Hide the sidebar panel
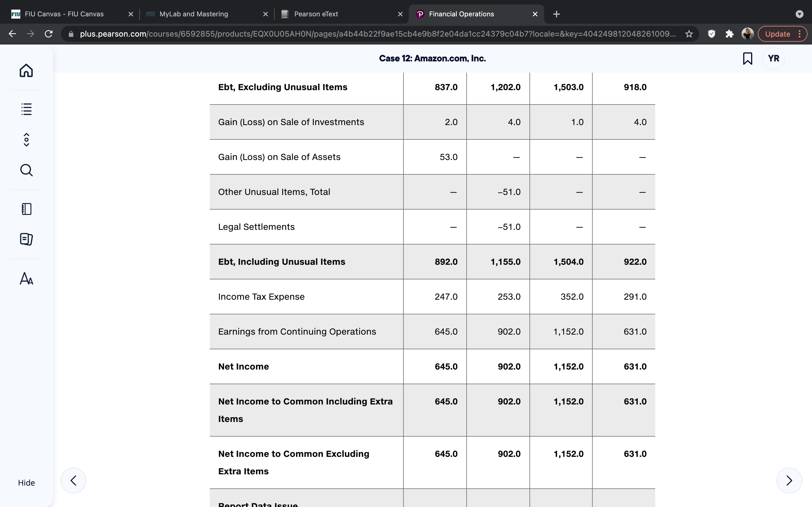Viewport: 812px width, 507px height. tap(26, 482)
